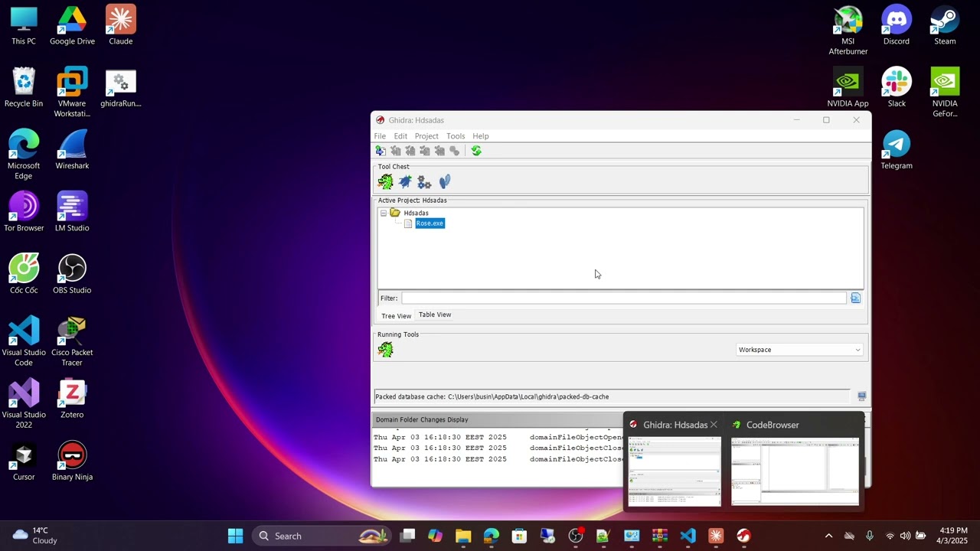The width and height of the screenshot is (980, 551).
Task: Click the Find Checkouts toolbar icon
Action: [454, 151]
